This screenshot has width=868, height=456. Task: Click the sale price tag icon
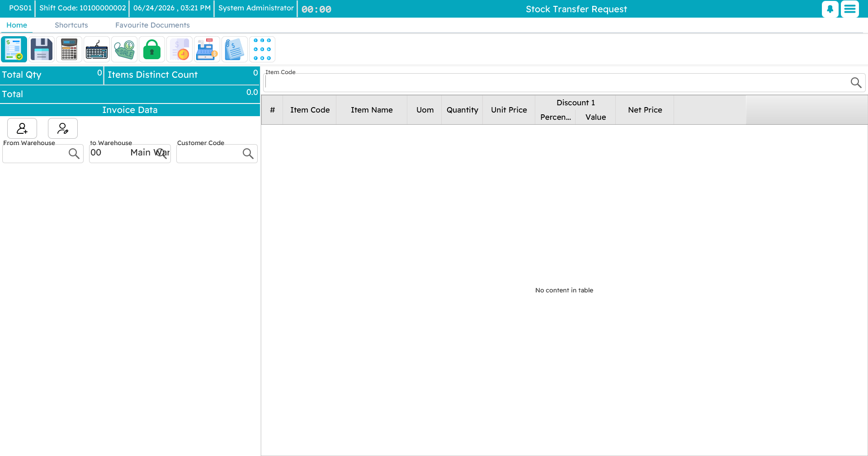point(124,49)
